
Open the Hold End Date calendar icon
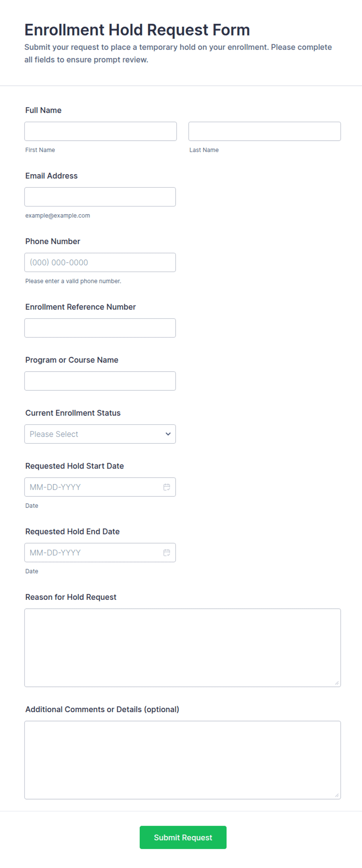(x=167, y=553)
